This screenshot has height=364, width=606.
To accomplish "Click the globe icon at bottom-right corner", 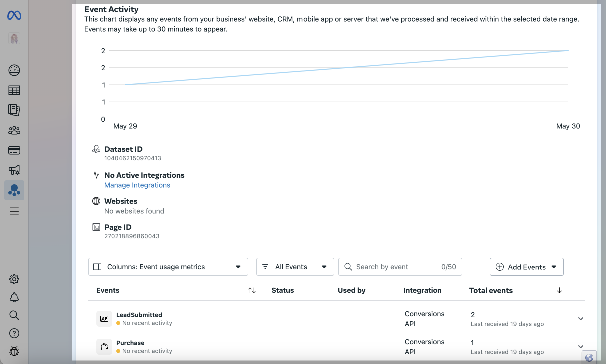I will click(x=589, y=357).
